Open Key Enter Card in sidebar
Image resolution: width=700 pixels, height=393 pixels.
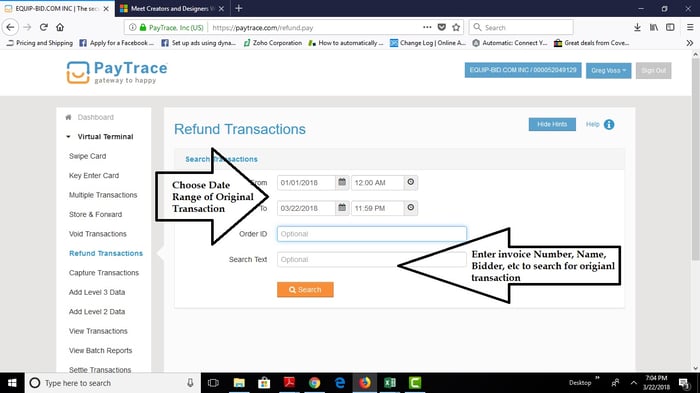[94, 176]
